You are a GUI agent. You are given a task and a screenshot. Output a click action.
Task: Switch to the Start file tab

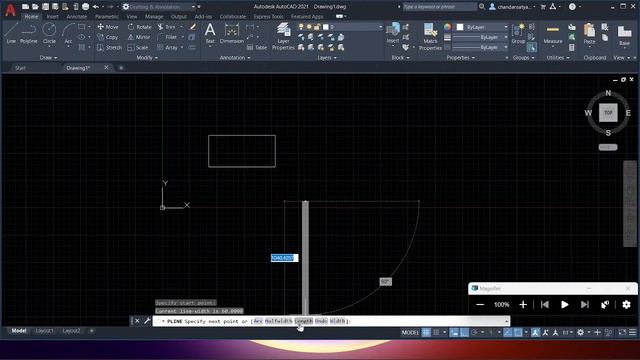[20, 68]
